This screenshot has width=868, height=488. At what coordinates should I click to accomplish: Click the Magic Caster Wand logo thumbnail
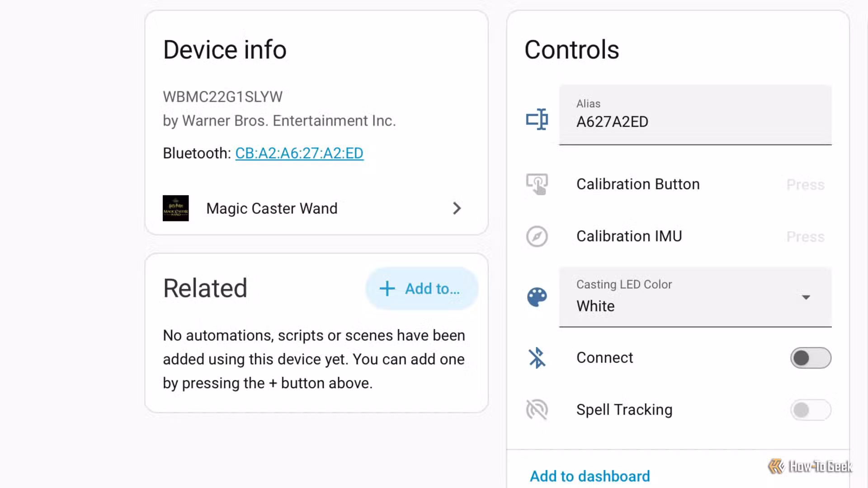(x=176, y=208)
